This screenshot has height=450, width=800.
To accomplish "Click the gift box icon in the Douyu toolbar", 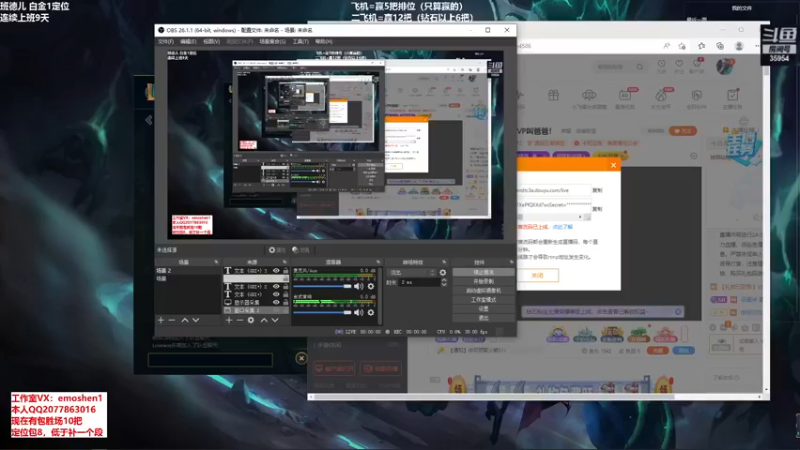I will pyautogui.click(x=554, y=95).
